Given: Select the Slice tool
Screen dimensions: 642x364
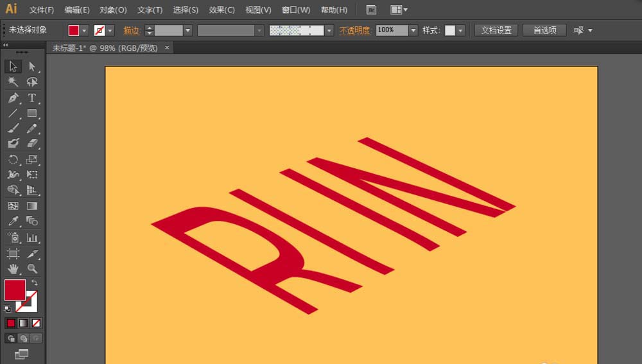Looking at the screenshot, I should coord(32,254).
